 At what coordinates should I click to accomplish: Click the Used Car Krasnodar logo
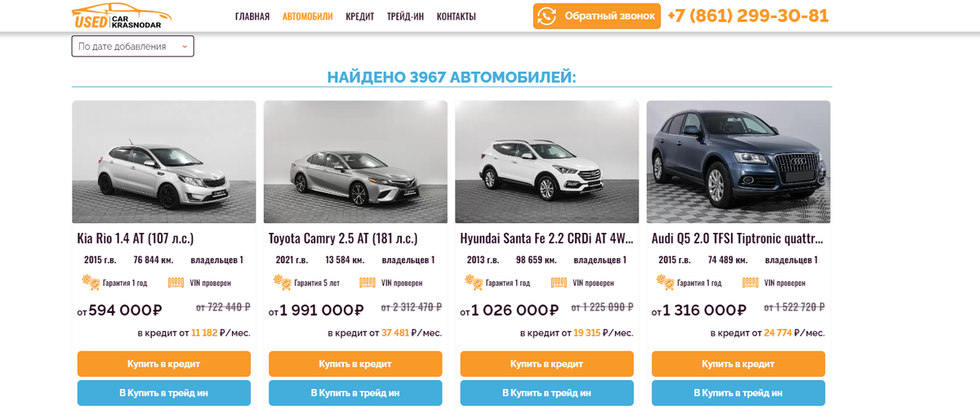(122, 16)
